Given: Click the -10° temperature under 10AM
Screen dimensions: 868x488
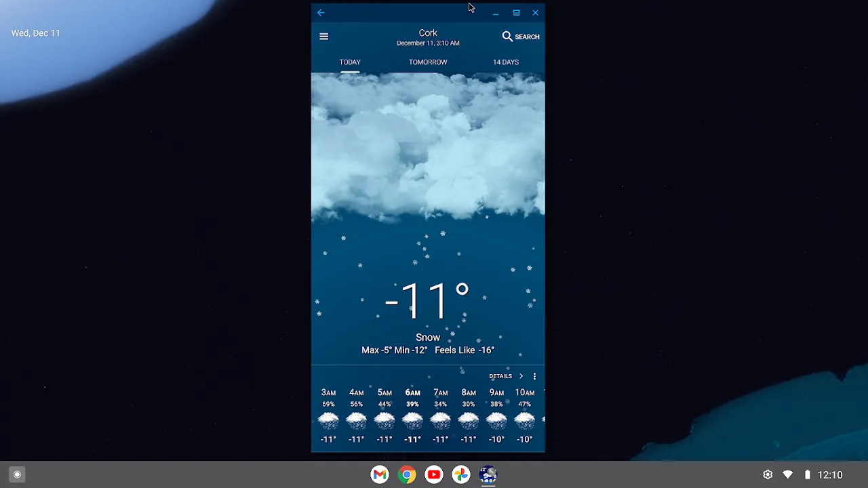Looking at the screenshot, I should 525,439.
